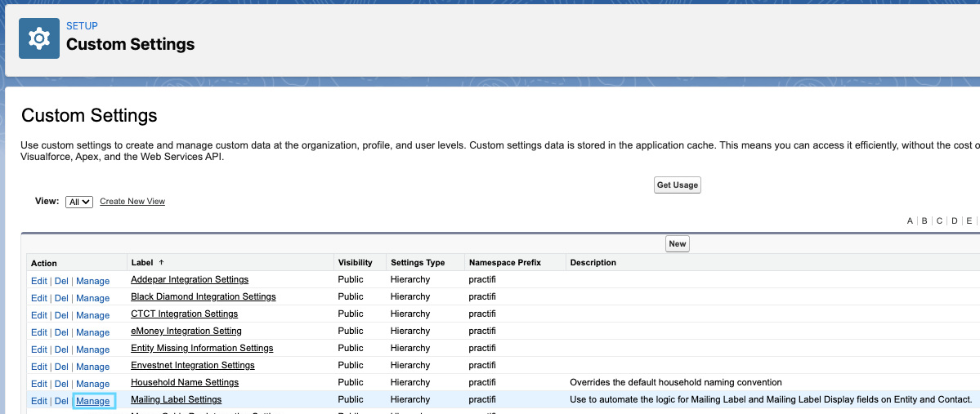
Task: Sort by Visibility column header
Action: pyautogui.click(x=355, y=263)
